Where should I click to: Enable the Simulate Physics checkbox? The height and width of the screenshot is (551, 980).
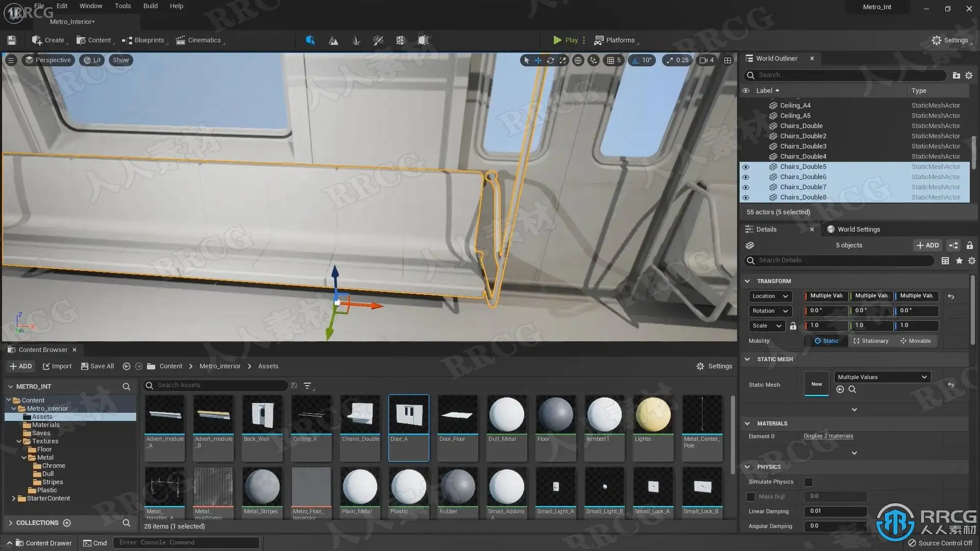(x=808, y=482)
